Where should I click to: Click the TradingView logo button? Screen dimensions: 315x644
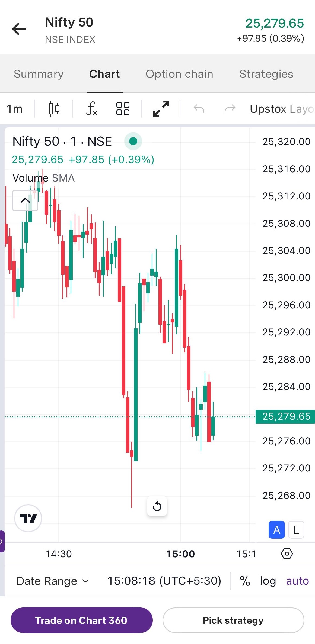[x=28, y=518]
